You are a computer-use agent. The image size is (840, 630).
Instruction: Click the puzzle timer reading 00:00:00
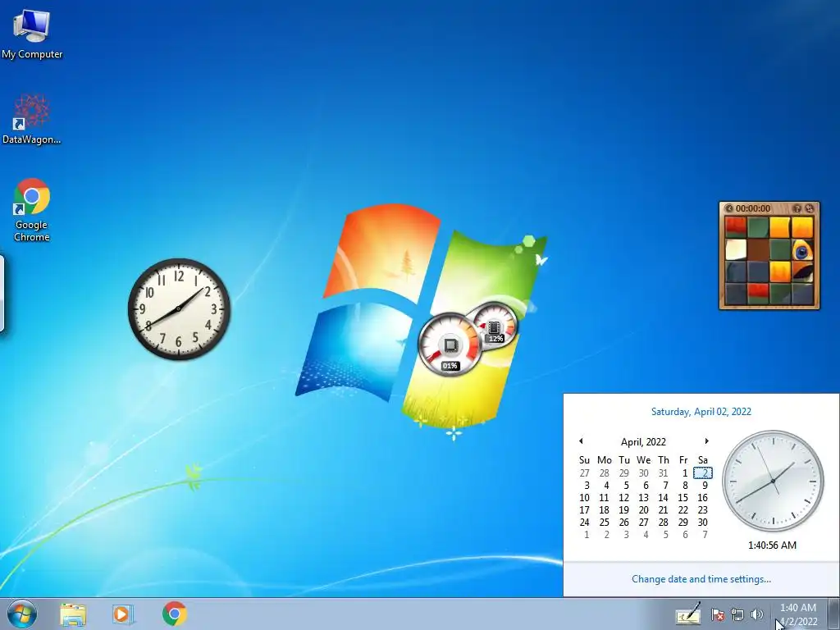click(x=753, y=208)
